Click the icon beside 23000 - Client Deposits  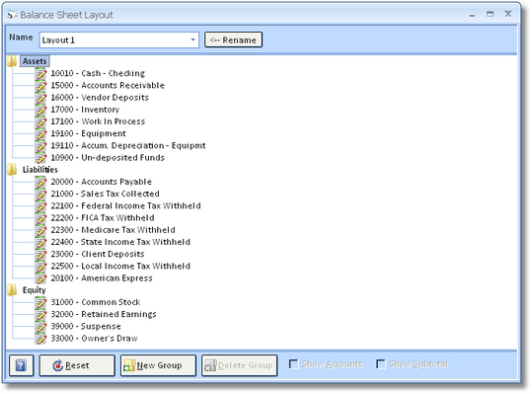[40, 254]
